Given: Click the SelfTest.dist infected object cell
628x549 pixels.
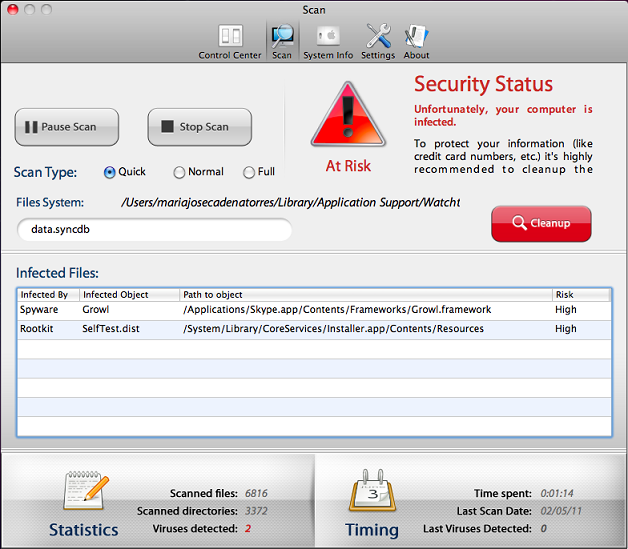Looking at the screenshot, I should pos(111,329).
